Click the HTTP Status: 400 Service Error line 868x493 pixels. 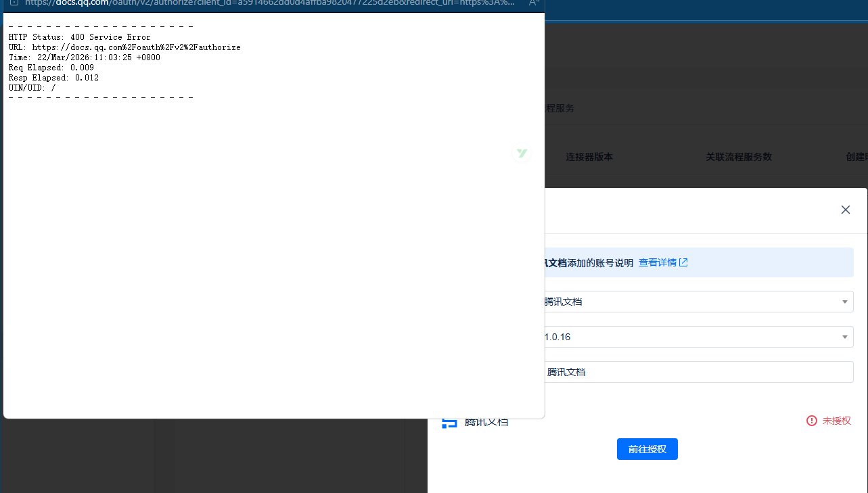(x=80, y=37)
